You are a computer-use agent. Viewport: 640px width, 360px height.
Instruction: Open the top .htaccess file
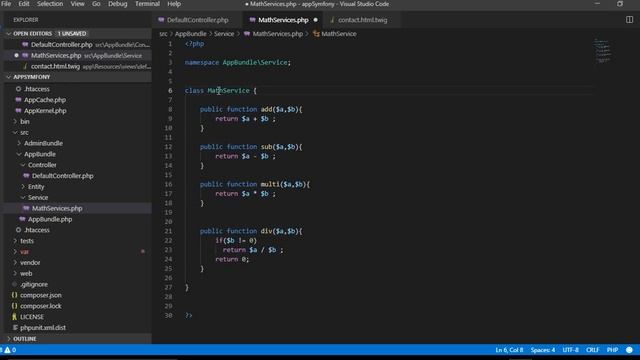[x=37, y=89]
